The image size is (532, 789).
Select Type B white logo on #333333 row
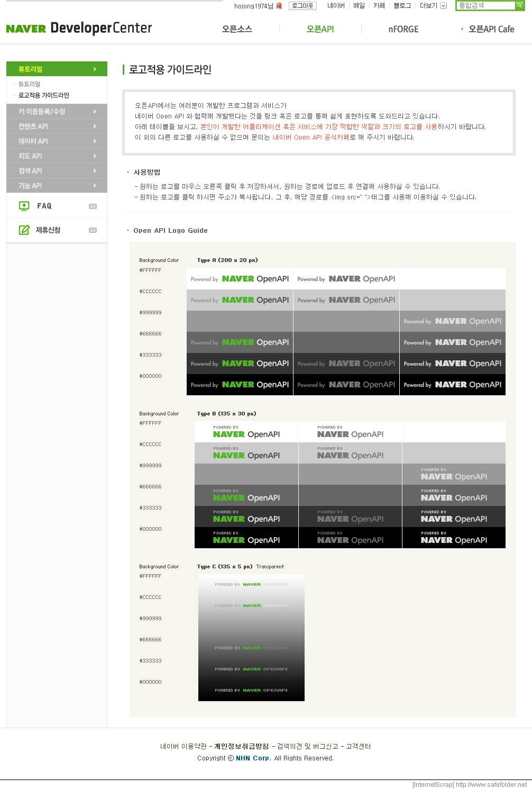(454, 516)
